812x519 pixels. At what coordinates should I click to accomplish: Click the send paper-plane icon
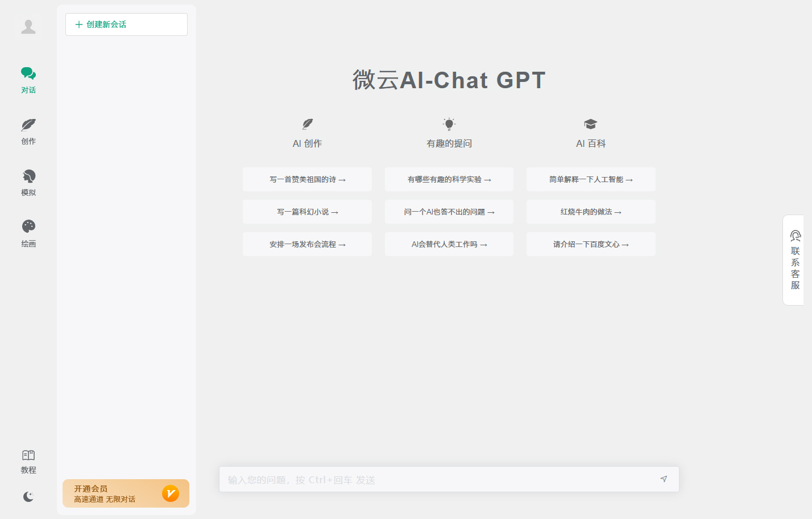(664, 479)
